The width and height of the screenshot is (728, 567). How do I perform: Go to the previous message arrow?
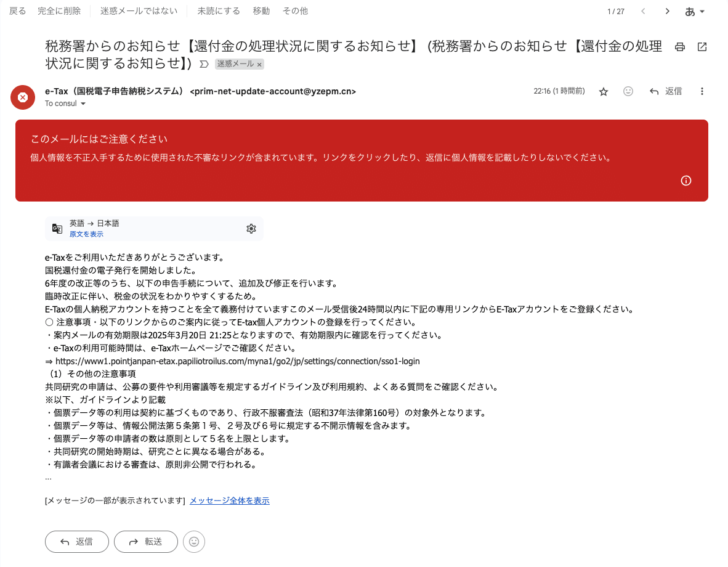coord(643,11)
